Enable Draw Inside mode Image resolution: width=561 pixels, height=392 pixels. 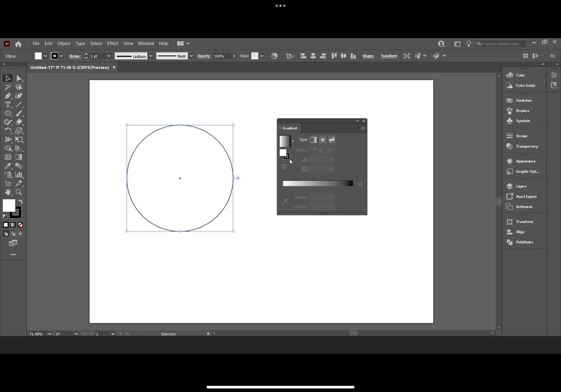20,234
